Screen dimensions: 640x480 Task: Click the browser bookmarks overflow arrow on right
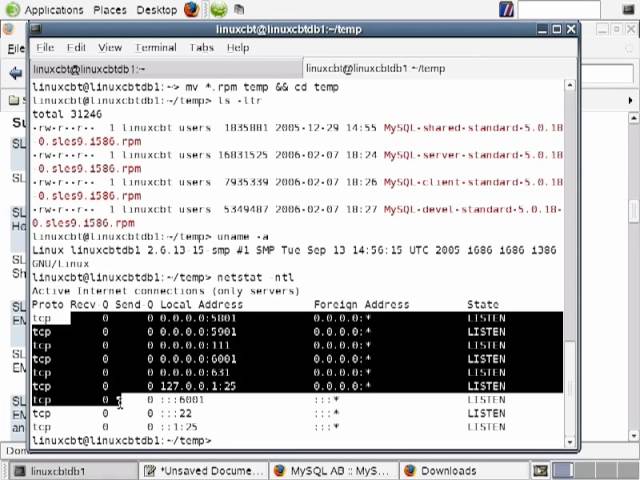pyautogui.click(x=631, y=100)
